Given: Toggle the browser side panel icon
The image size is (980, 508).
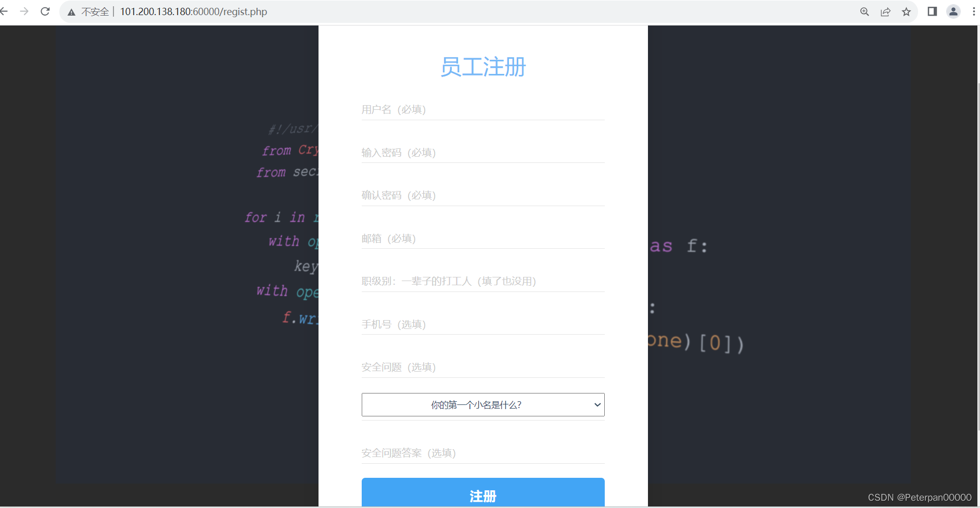Looking at the screenshot, I should (x=932, y=11).
